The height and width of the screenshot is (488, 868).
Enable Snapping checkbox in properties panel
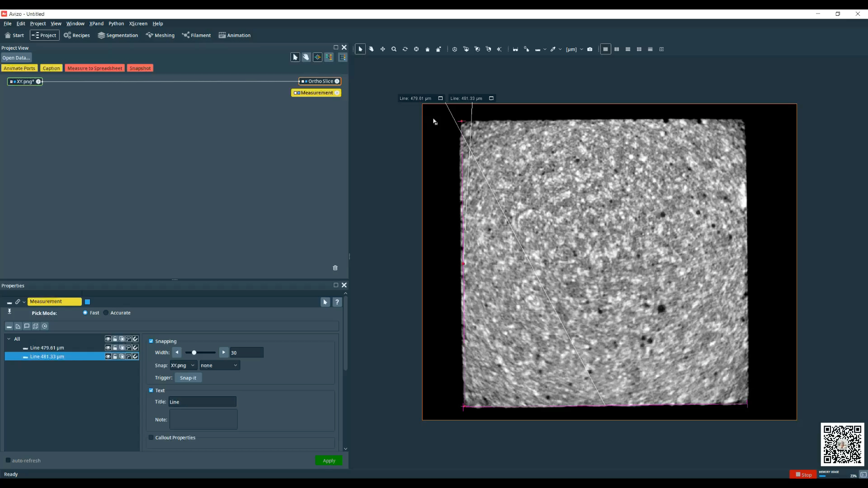pyautogui.click(x=151, y=341)
